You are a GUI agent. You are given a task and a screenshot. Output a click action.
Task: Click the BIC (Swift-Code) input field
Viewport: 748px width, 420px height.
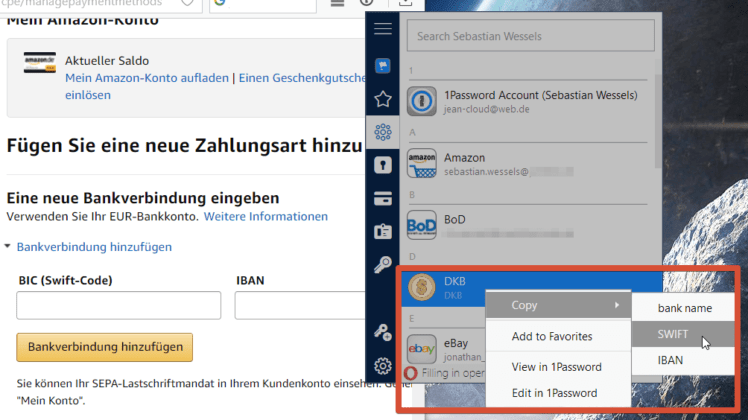(119, 305)
